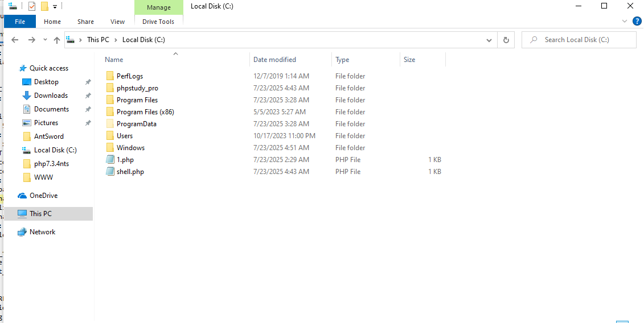The height and width of the screenshot is (323, 644).
Task: Open php7.3.4nts in the sidebar
Action: (51, 163)
